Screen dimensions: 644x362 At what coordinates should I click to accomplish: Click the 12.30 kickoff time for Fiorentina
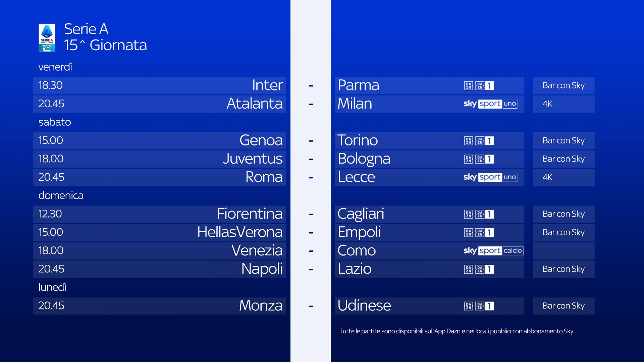click(50, 214)
